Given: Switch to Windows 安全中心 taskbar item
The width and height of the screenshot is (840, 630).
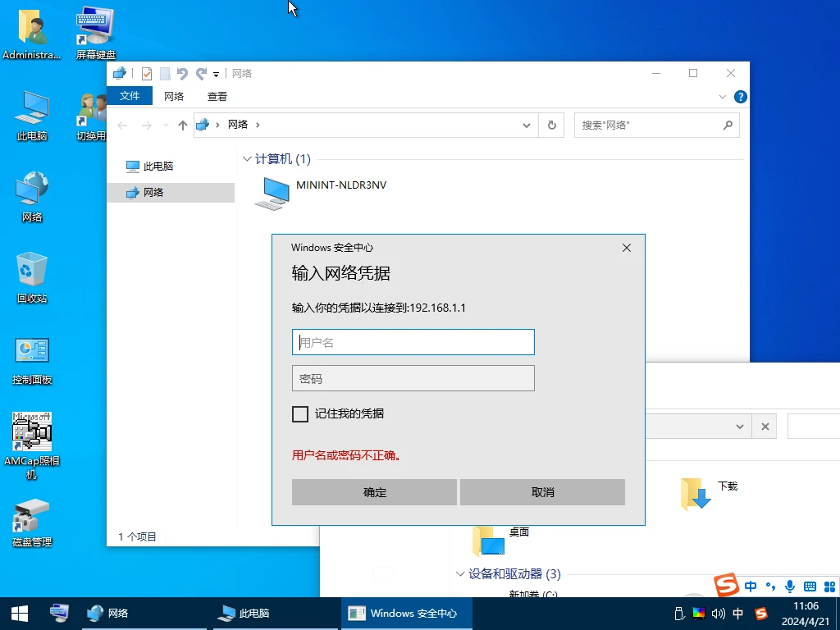Looking at the screenshot, I should [x=407, y=614].
